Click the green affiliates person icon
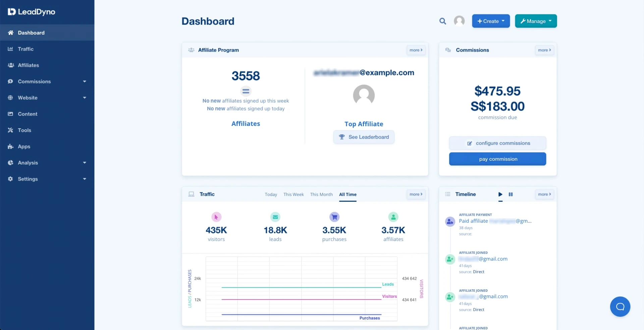Screen dimensions: 644x330 pos(393,217)
